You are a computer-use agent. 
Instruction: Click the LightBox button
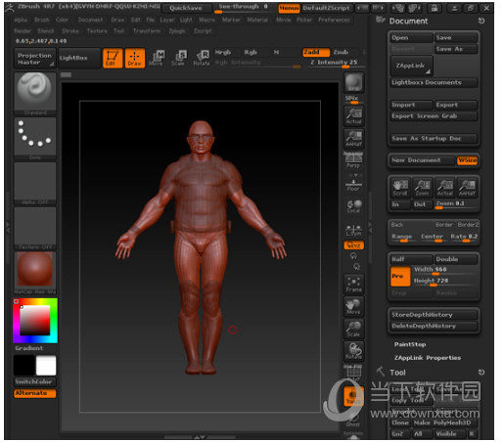click(79, 58)
